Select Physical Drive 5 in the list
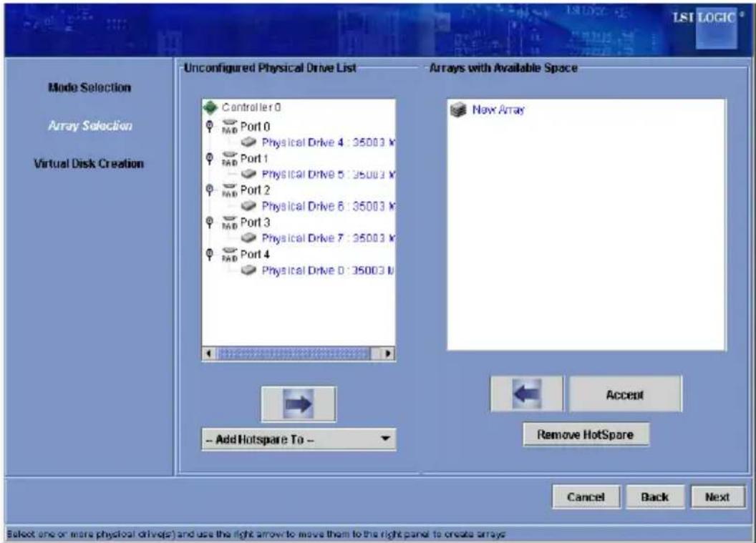The height and width of the screenshot is (543, 756). pyautogui.click(x=328, y=175)
